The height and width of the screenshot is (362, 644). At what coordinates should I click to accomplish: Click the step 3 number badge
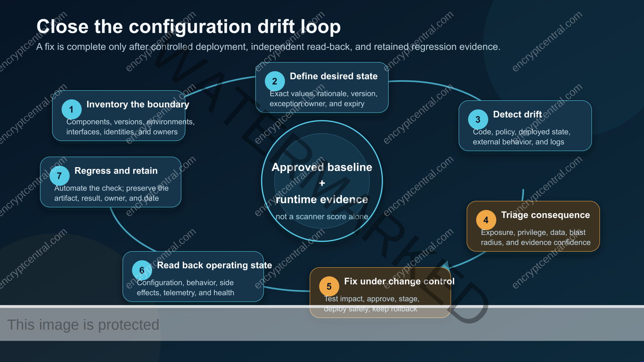[x=478, y=120]
